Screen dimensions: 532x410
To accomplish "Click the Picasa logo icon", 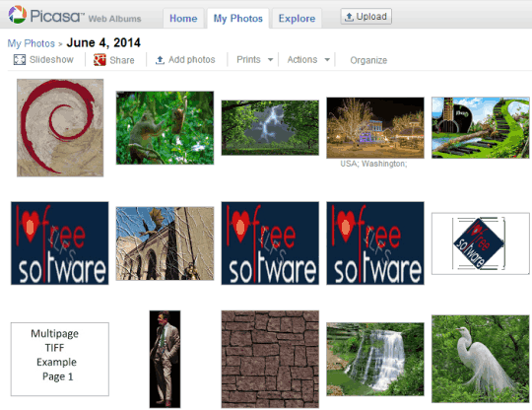I will 18,15.
